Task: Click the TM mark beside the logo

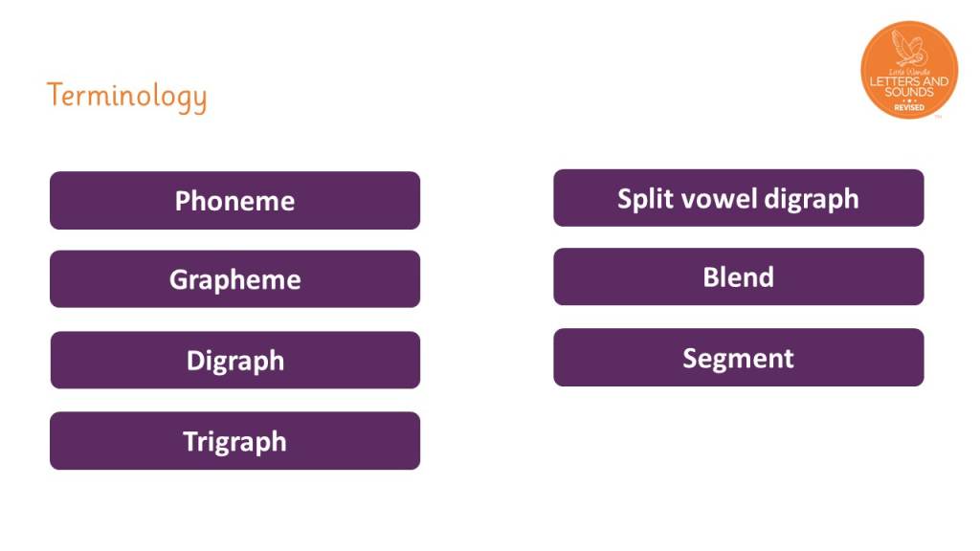Action: (938, 117)
